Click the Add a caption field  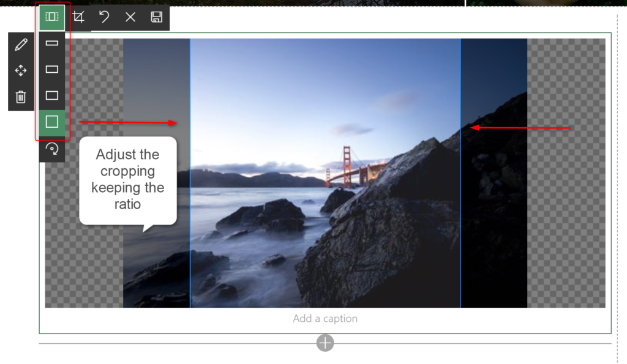325,319
